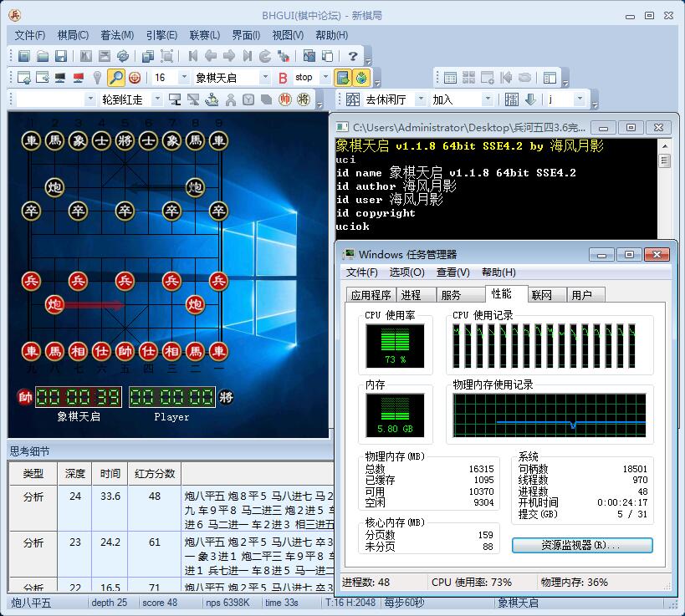
Task: Click the 深度 column header
Action: [74, 474]
